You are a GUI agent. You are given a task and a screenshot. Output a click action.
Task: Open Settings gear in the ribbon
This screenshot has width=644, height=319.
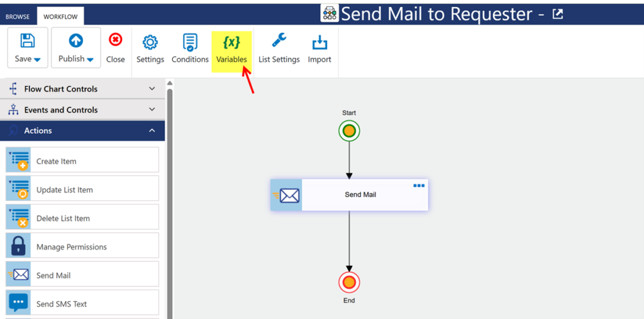click(150, 43)
